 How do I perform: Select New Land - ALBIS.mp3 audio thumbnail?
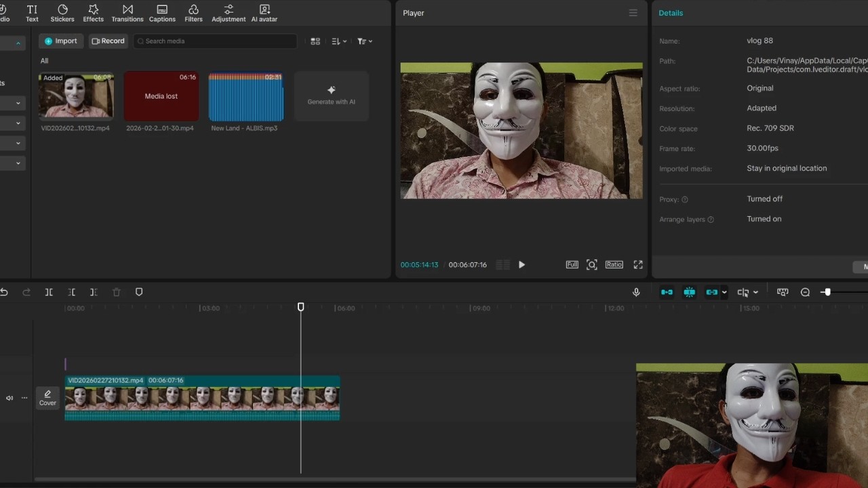[246, 96]
